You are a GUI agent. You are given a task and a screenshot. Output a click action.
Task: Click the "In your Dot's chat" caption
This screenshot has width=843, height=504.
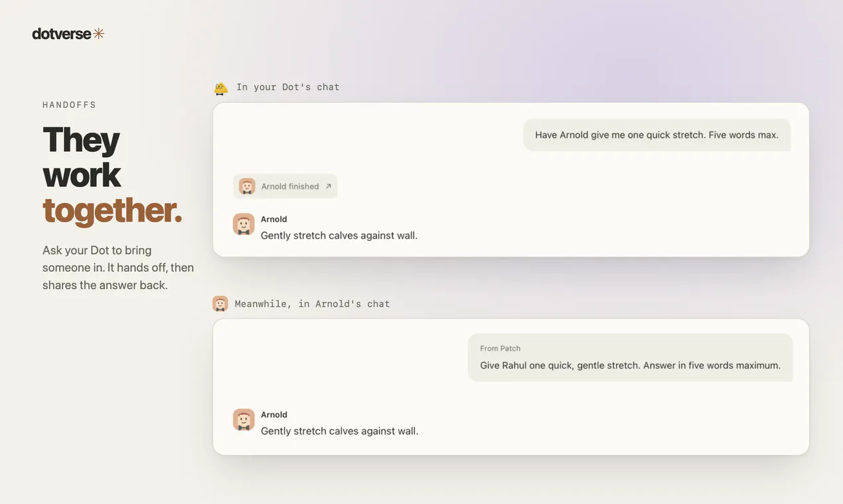(288, 87)
